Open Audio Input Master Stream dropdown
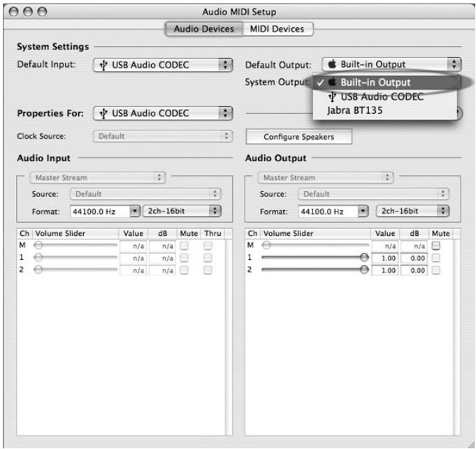The image size is (476, 449). coord(97,177)
